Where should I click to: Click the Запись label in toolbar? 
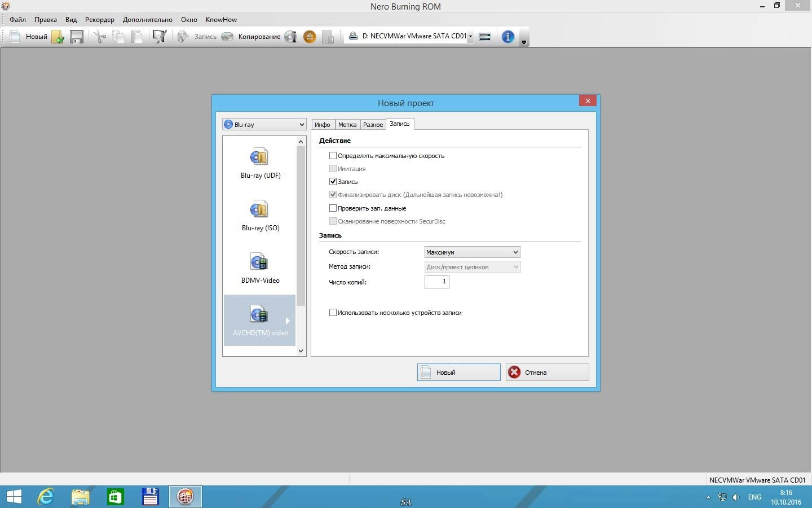205,37
